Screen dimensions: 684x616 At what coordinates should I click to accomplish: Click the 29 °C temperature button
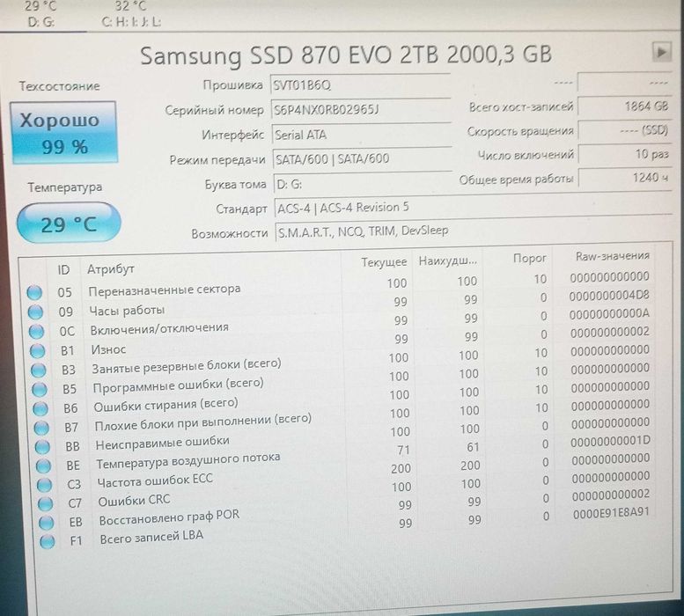(69, 224)
